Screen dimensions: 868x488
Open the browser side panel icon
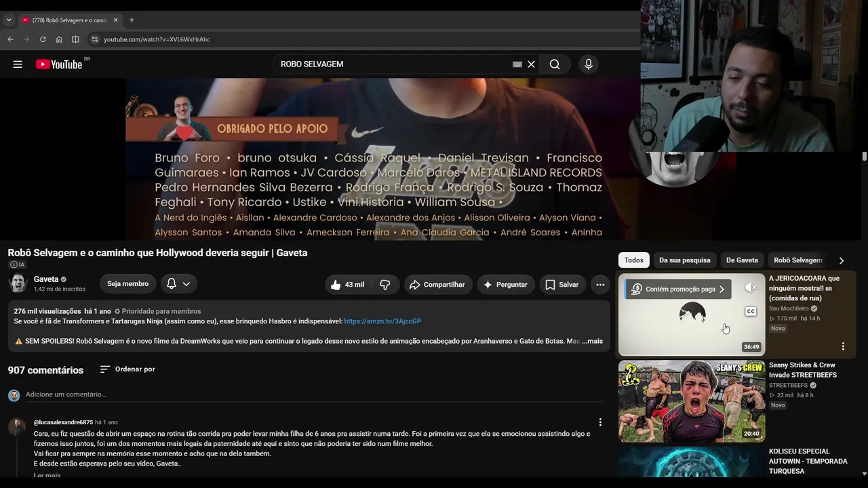point(75,39)
